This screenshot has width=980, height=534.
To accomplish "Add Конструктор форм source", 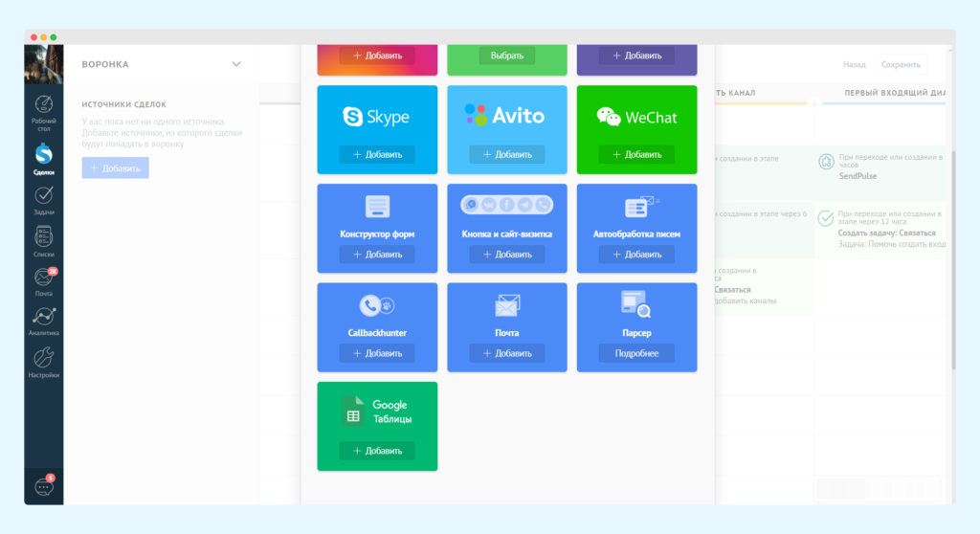I will coord(377,255).
